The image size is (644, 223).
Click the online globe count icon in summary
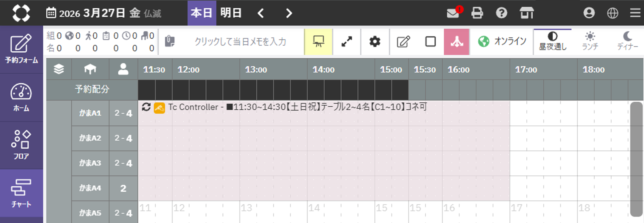pos(69,36)
